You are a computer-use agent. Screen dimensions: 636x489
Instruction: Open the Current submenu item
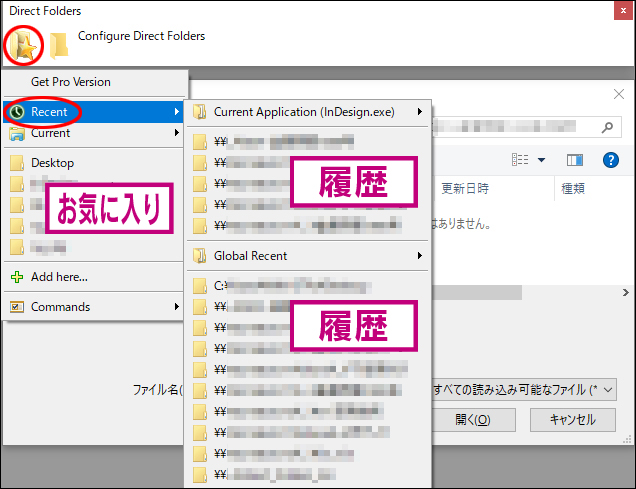[x=94, y=133]
